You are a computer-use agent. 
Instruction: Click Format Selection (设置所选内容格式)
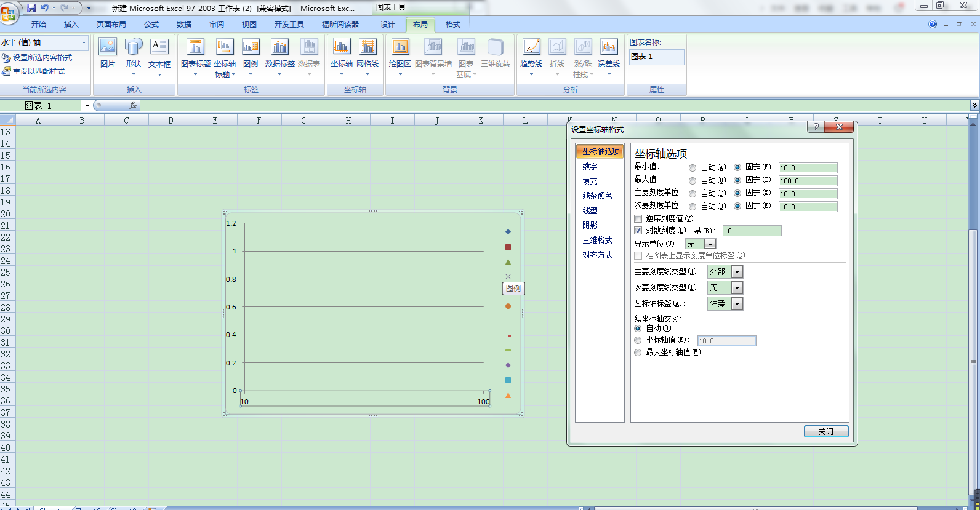(x=37, y=57)
